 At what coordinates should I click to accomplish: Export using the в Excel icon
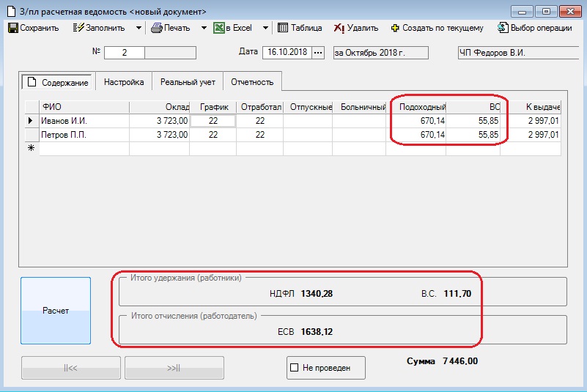(218, 29)
